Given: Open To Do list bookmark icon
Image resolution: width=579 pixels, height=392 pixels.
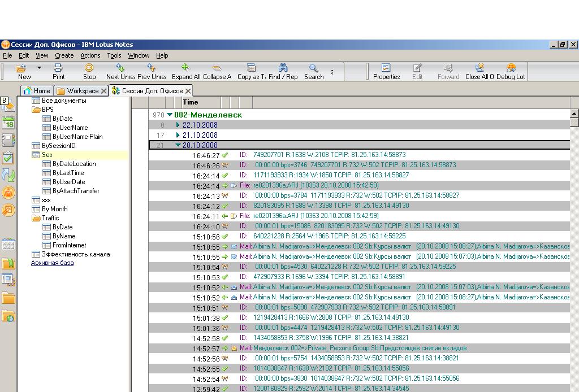Looking at the screenshot, I should 8,158.
